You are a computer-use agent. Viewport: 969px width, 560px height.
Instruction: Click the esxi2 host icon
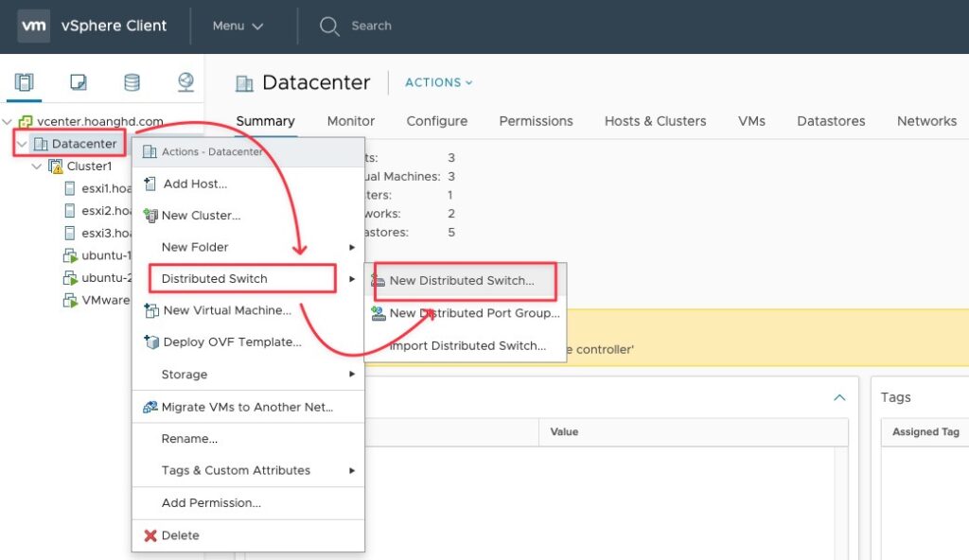coord(70,211)
